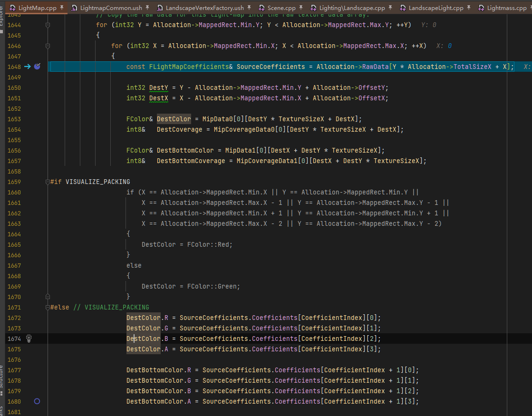Click DestColor.R on line 1672
532x416 pixels.
(147, 318)
